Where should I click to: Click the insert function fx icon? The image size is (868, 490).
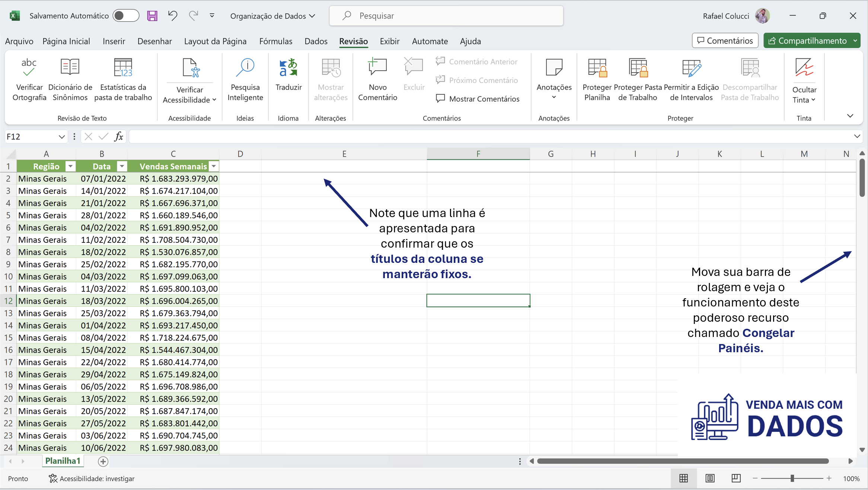(119, 137)
